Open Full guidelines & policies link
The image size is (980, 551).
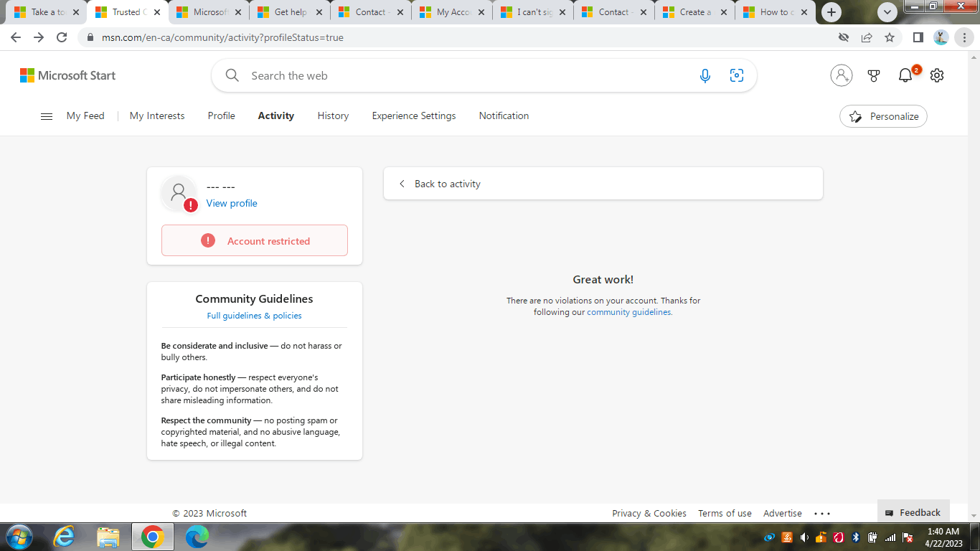click(x=255, y=316)
